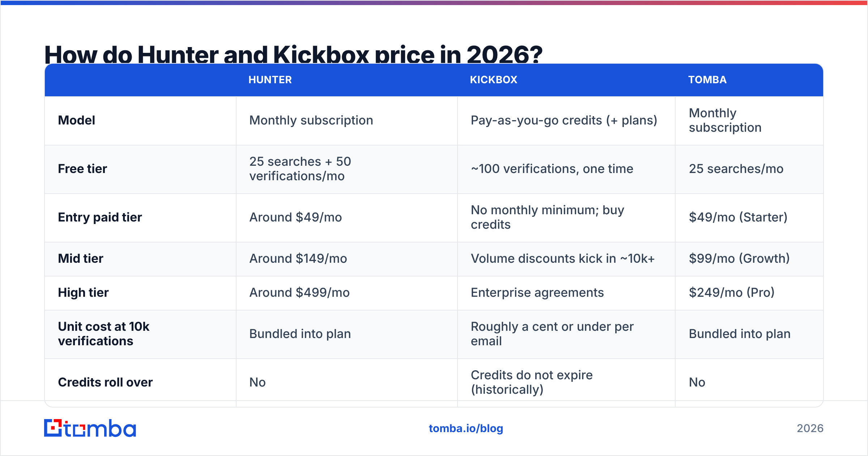Click the 'Mid tier' row label
This screenshot has height=456, width=868.
pos(81,258)
